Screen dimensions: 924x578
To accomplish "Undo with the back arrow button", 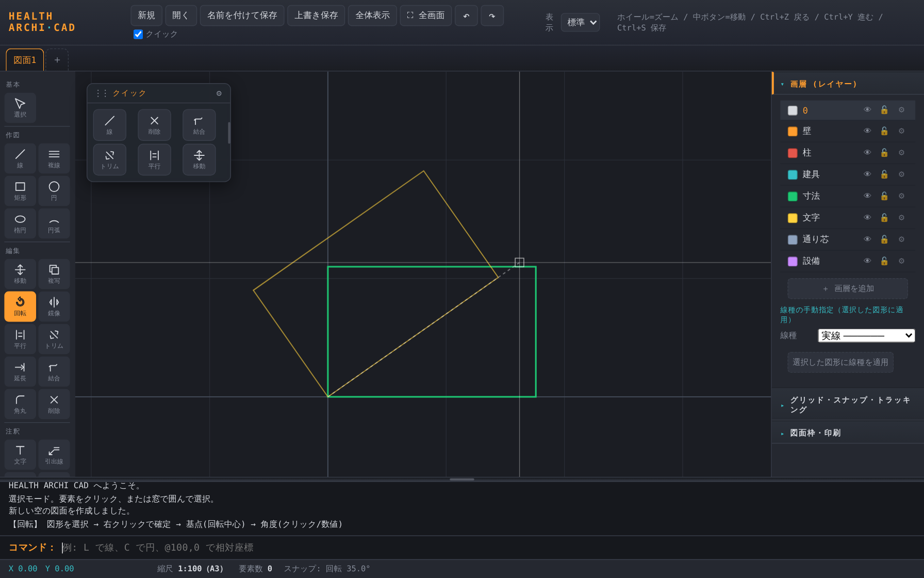I will (x=466, y=15).
